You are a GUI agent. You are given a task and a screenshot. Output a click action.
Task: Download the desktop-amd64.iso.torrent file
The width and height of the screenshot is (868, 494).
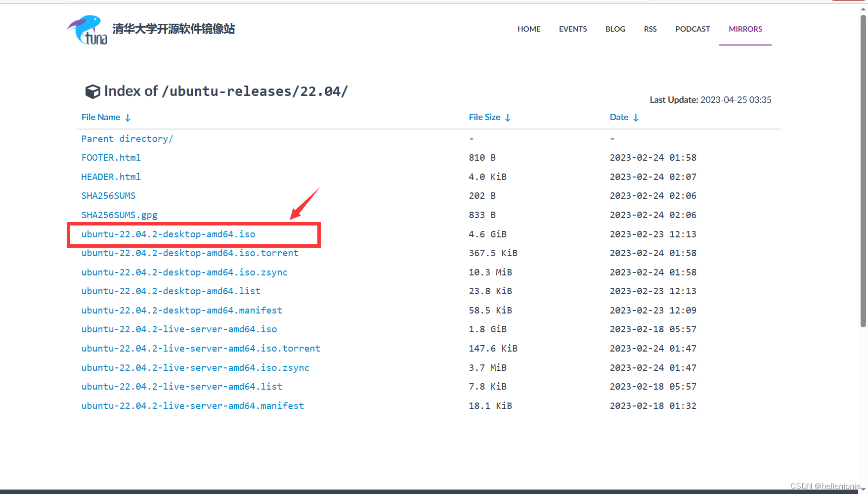190,253
